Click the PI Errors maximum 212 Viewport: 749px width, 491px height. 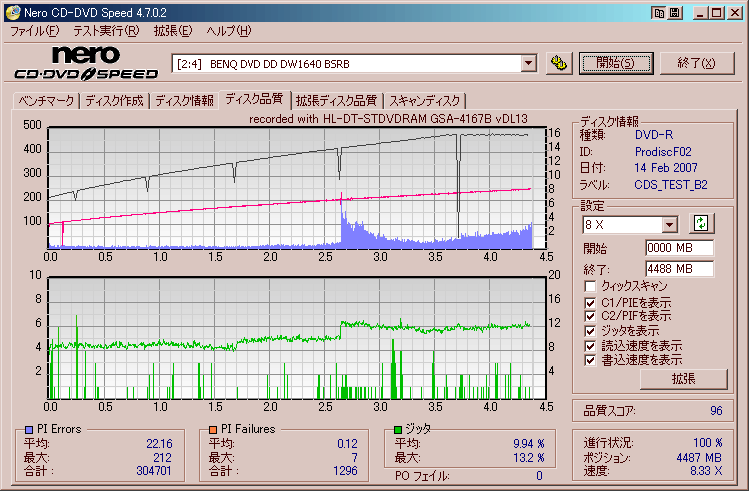[162, 458]
